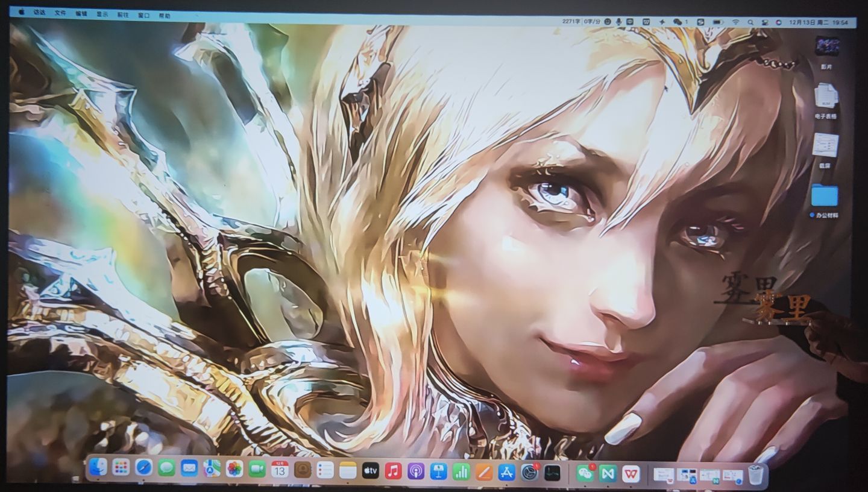Open the battery status menu
The width and height of the screenshot is (868, 492).
click(x=718, y=22)
